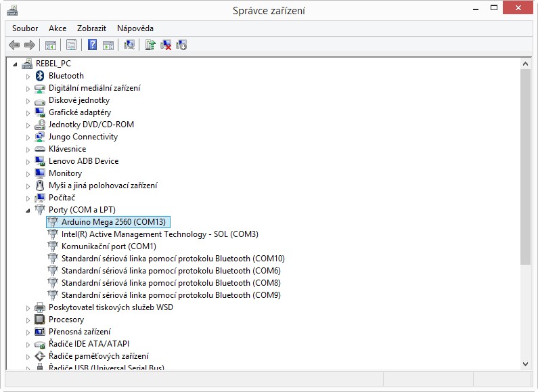Viewport: 538px width, 392px height.
Task: Click the Update driver software toolbar icon
Action: point(150,45)
